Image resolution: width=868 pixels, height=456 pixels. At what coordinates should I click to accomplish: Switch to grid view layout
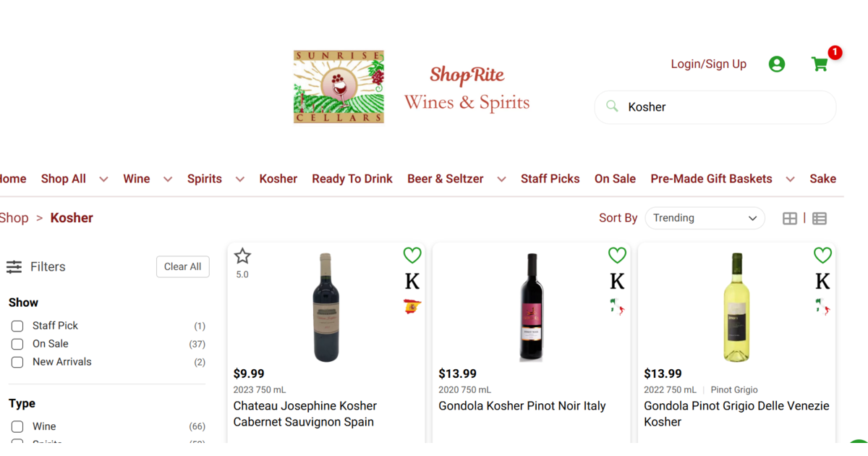[x=789, y=217]
